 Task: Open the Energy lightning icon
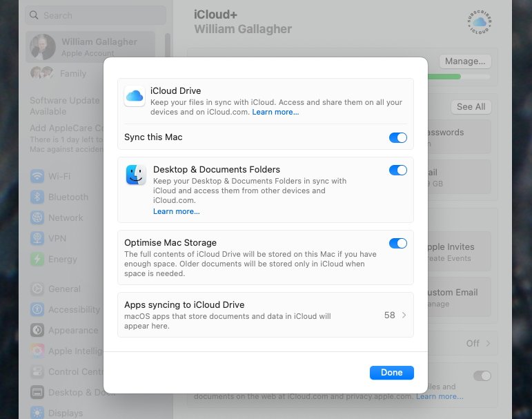tap(37, 259)
